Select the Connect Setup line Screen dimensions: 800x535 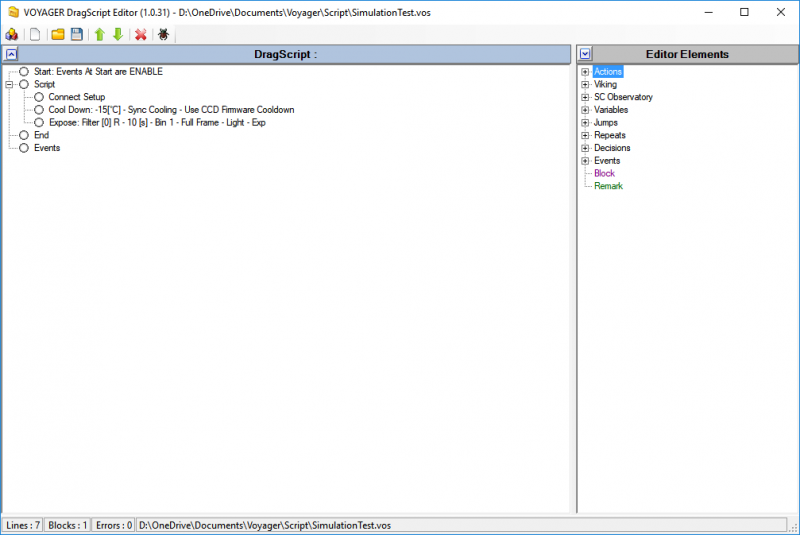pos(77,97)
